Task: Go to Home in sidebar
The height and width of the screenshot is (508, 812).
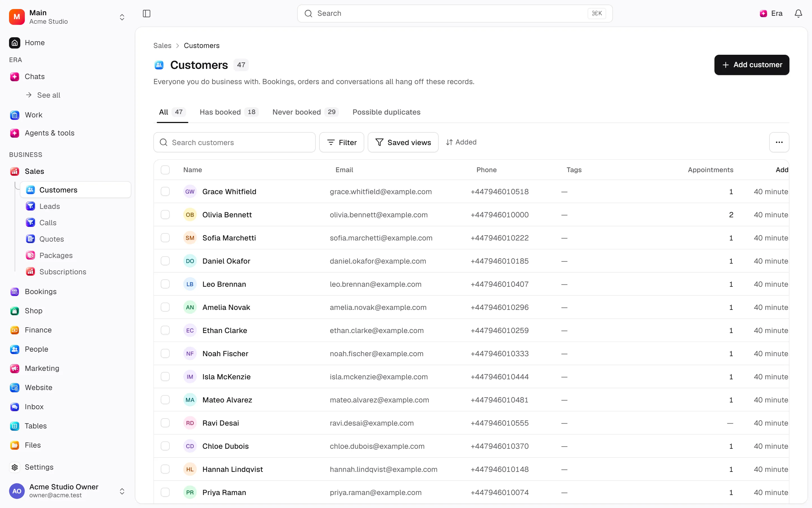Action: click(35, 43)
